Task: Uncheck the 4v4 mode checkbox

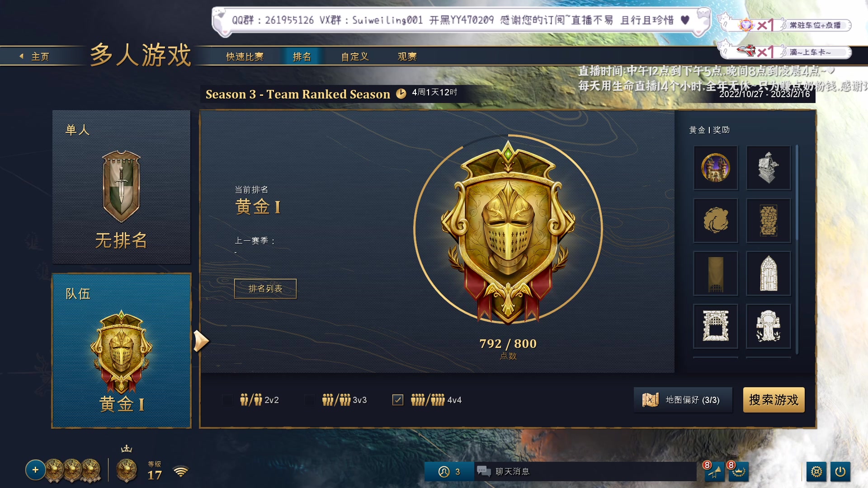Action: (x=398, y=400)
